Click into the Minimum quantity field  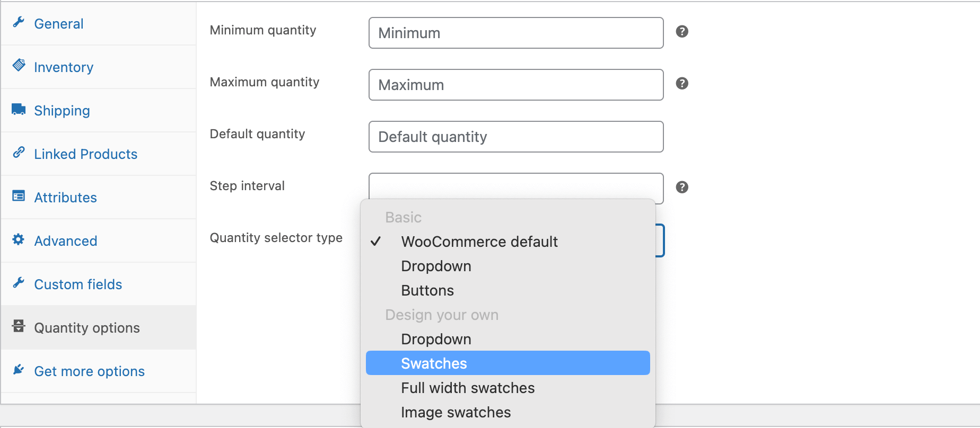click(515, 33)
